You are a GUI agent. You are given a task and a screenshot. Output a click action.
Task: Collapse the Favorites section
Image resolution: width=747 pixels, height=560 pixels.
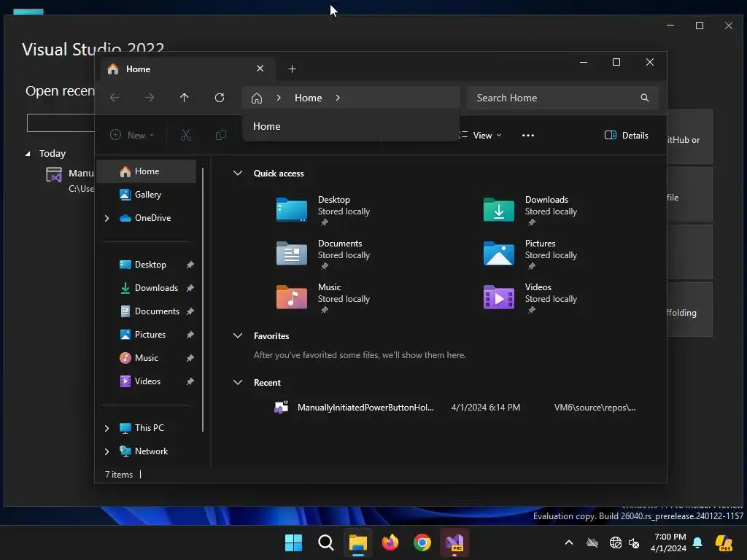pyautogui.click(x=238, y=335)
